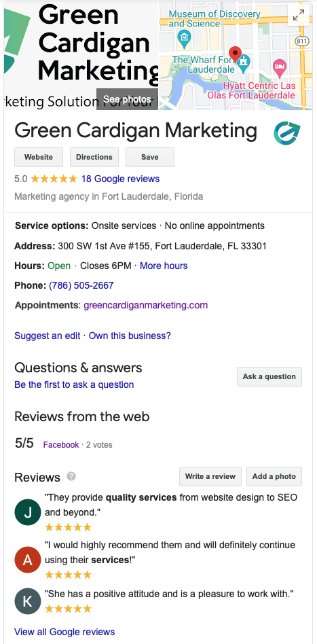The height and width of the screenshot is (644, 317).
Task: Click the red location pin on the map
Action: (235, 54)
